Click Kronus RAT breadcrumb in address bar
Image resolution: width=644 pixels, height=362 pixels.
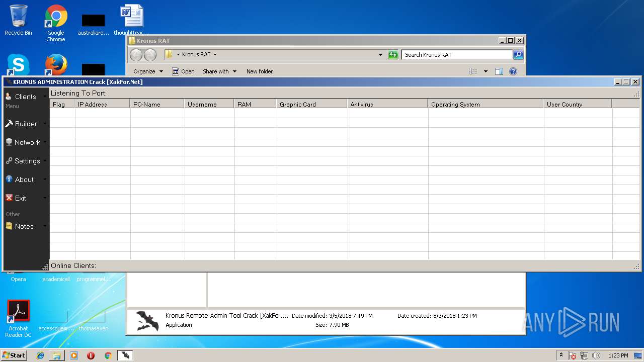click(x=196, y=54)
